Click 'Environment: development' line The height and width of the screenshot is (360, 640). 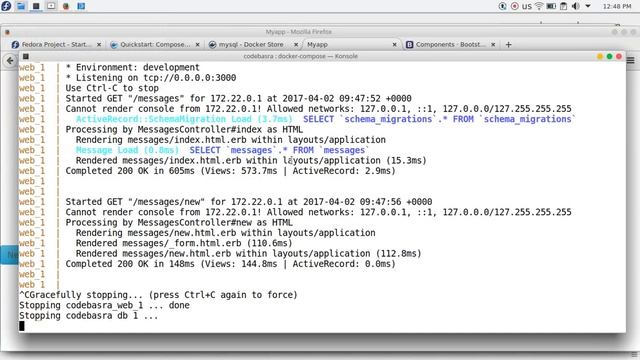click(138, 67)
